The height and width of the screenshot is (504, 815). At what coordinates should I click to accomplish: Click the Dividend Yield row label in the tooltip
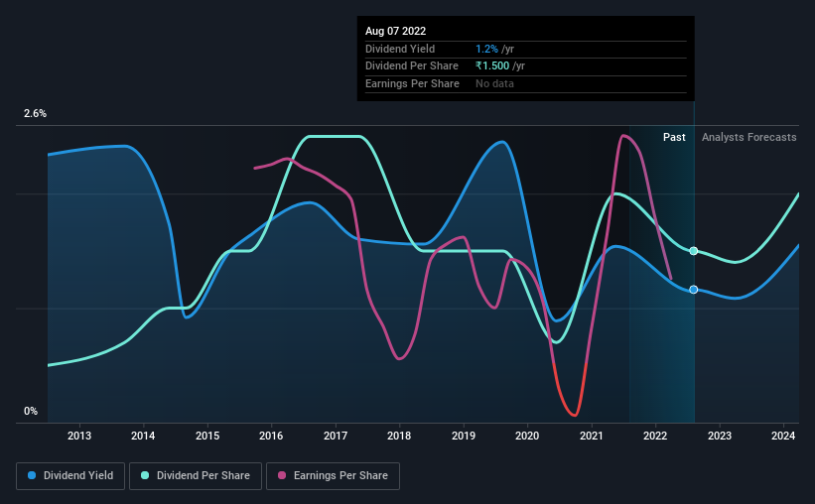[x=400, y=49]
